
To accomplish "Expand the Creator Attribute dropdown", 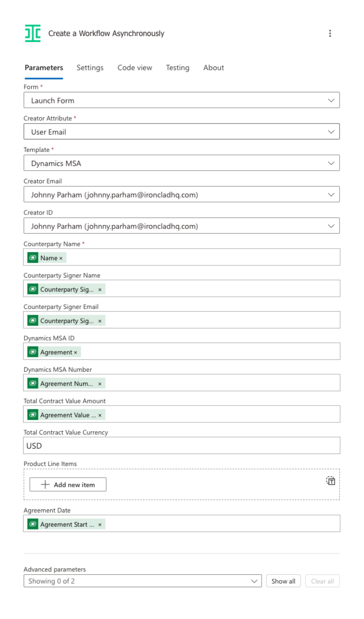I will 182,132.
